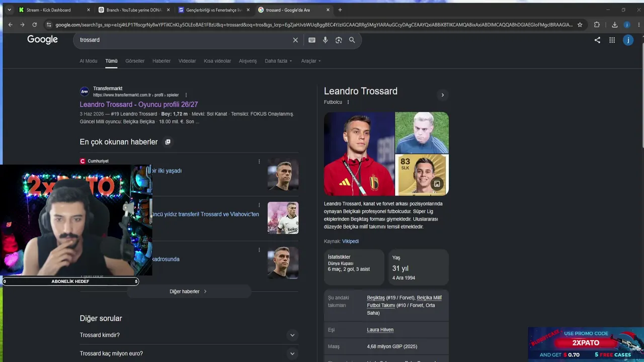Open the Chrome extensions menu

[597, 25]
